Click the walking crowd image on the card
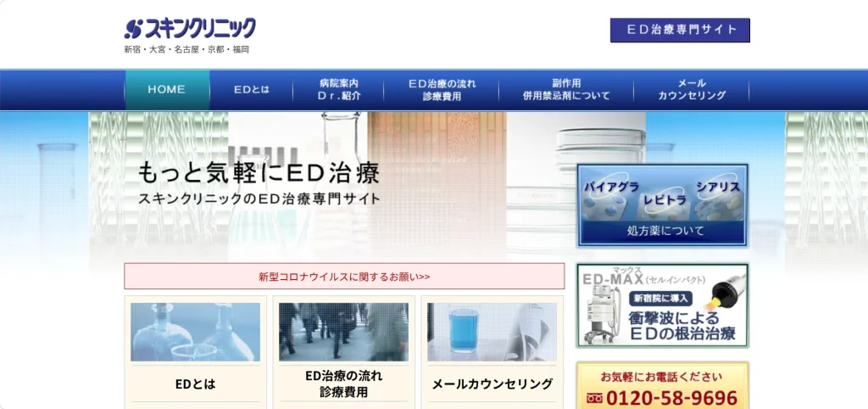This screenshot has width=868, height=409. coord(344,332)
